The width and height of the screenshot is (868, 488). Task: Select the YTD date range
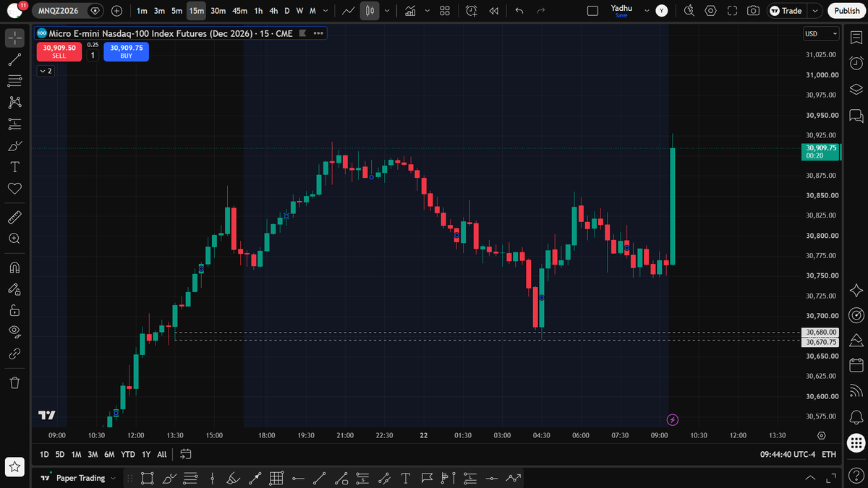pyautogui.click(x=128, y=454)
